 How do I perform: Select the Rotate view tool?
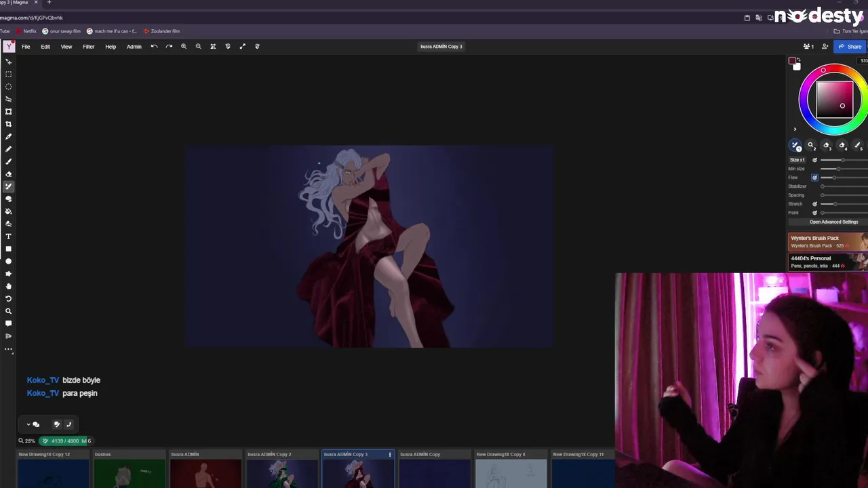[x=9, y=299]
